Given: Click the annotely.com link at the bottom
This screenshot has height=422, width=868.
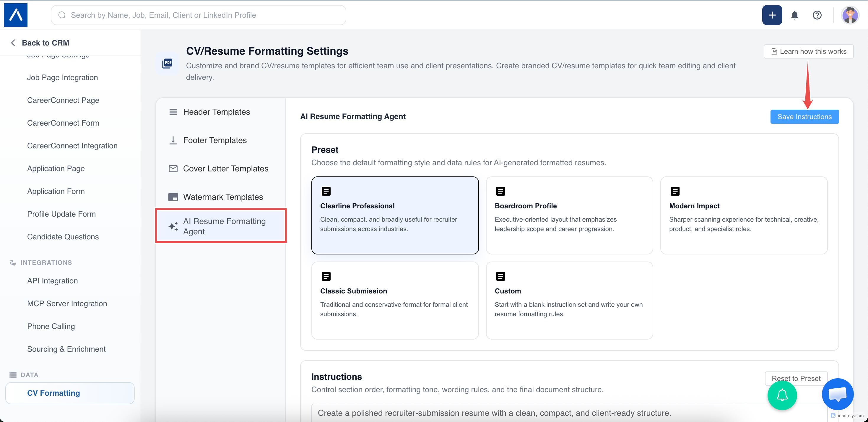Looking at the screenshot, I should click(x=847, y=415).
